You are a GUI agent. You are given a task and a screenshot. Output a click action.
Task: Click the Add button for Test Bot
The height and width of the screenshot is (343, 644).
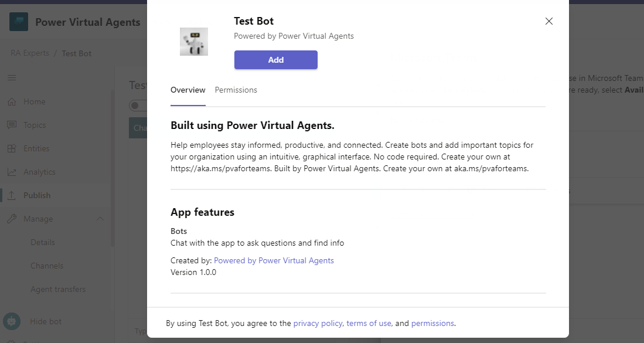tap(275, 60)
